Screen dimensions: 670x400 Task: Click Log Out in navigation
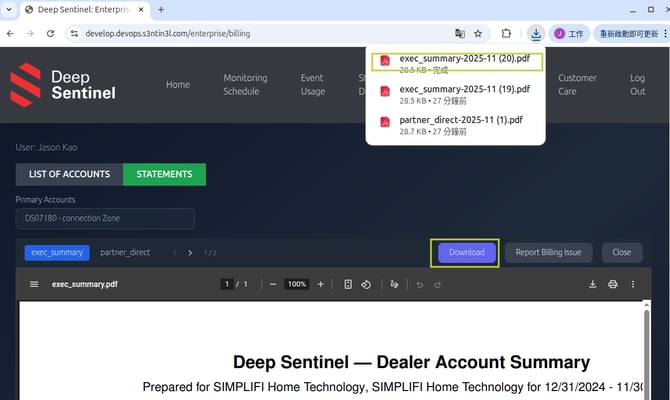point(638,85)
